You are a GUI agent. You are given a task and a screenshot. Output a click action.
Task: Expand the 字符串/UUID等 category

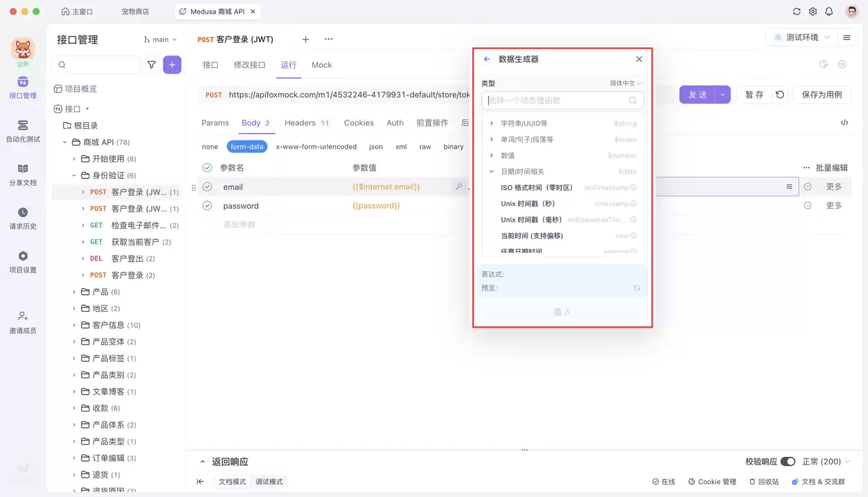[492, 123]
